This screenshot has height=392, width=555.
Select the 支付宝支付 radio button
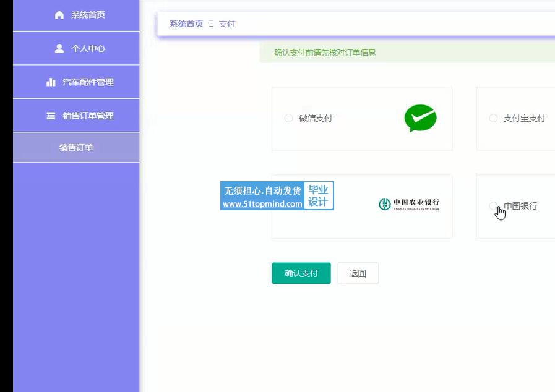(493, 118)
